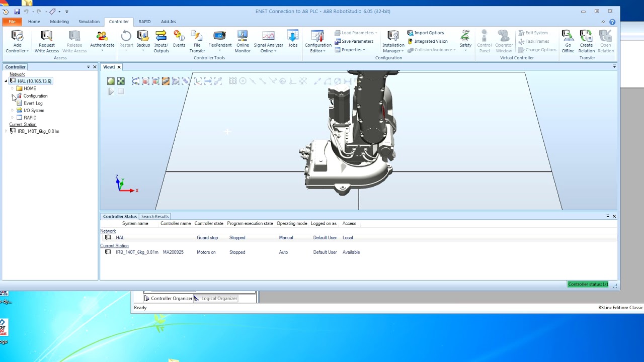Select Controller Organizer tab in RSLinx window
644x362 pixels.
(169, 298)
